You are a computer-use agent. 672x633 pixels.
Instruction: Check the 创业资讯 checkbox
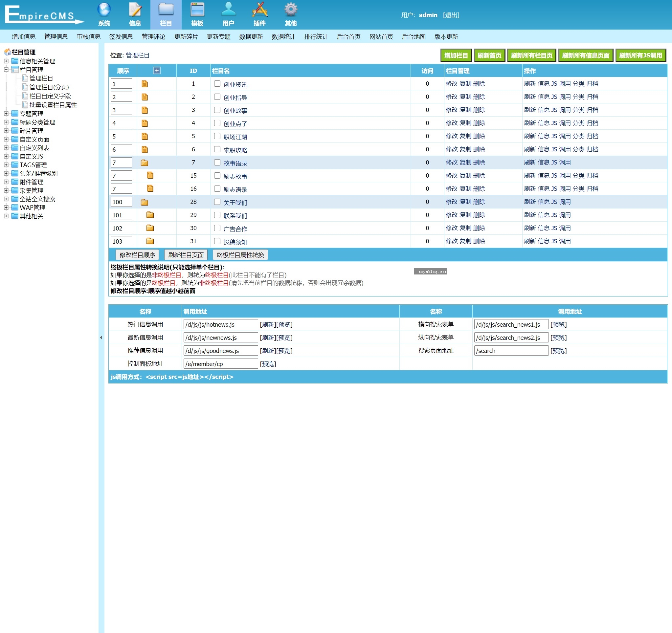(217, 83)
